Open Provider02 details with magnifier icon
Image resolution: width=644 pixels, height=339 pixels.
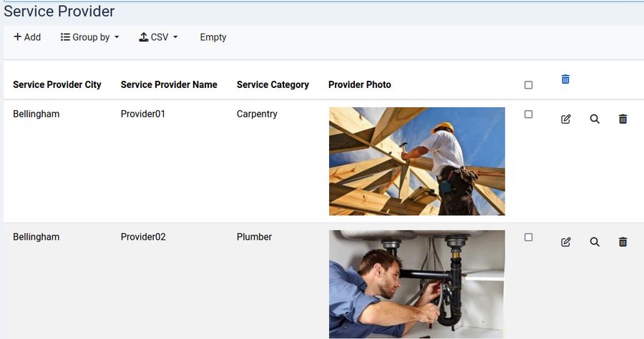[595, 242]
